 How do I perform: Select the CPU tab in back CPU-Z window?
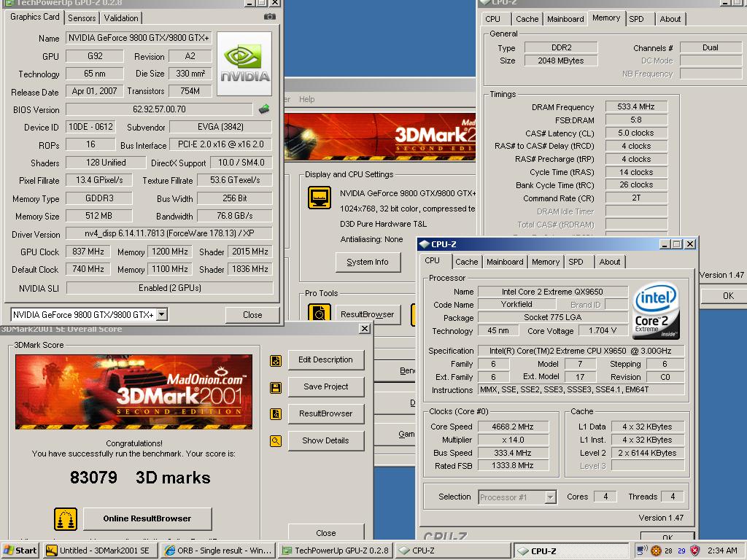(x=492, y=19)
